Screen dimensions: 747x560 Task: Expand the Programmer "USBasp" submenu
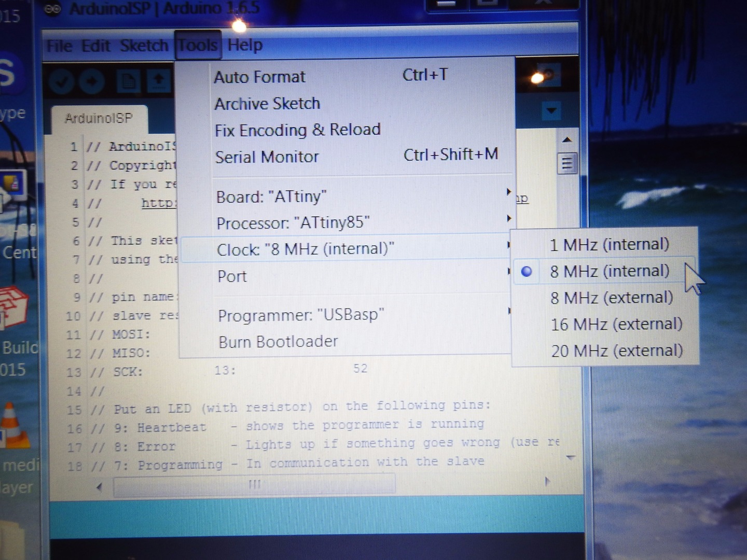tap(347, 315)
